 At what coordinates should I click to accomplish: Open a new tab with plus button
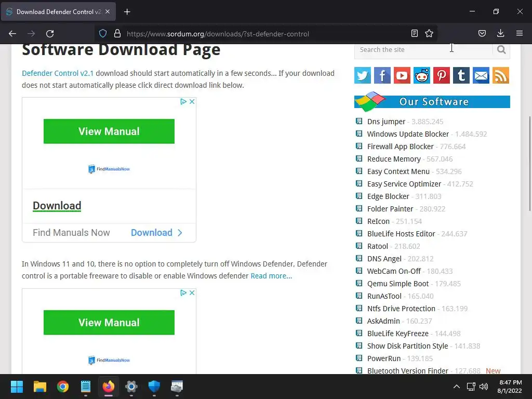coord(127,12)
